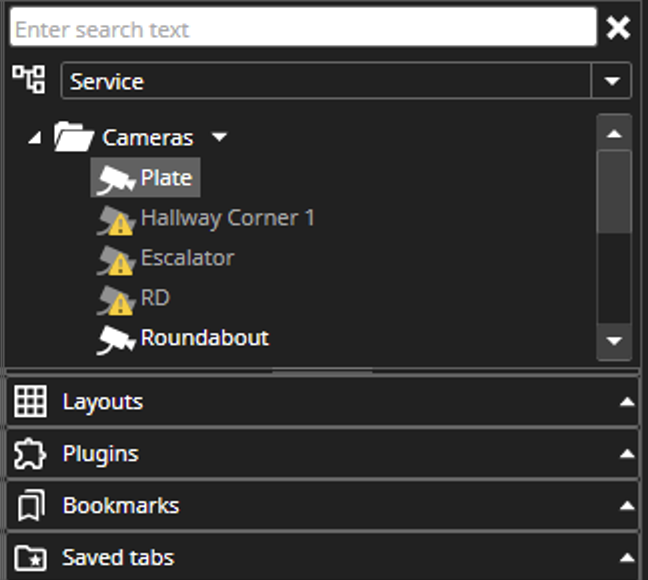This screenshot has width=648, height=580.
Task: Clear search with the X button
Action: (x=618, y=28)
